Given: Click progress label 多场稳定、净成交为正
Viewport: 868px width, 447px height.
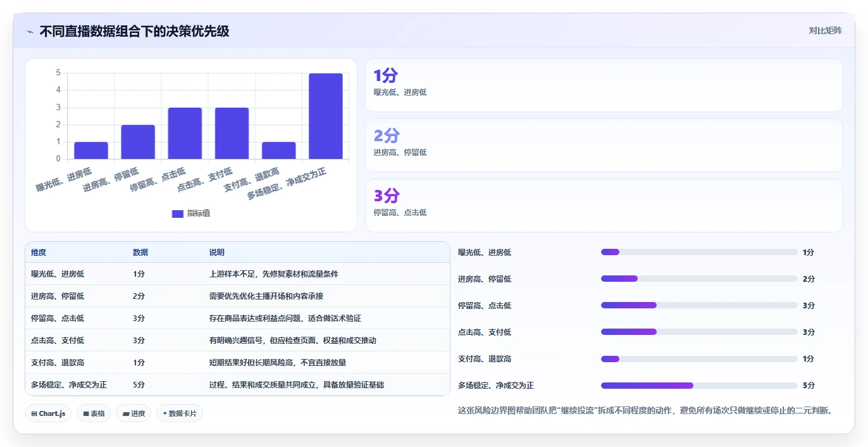Looking at the screenshot, I should tap(496, 386).
